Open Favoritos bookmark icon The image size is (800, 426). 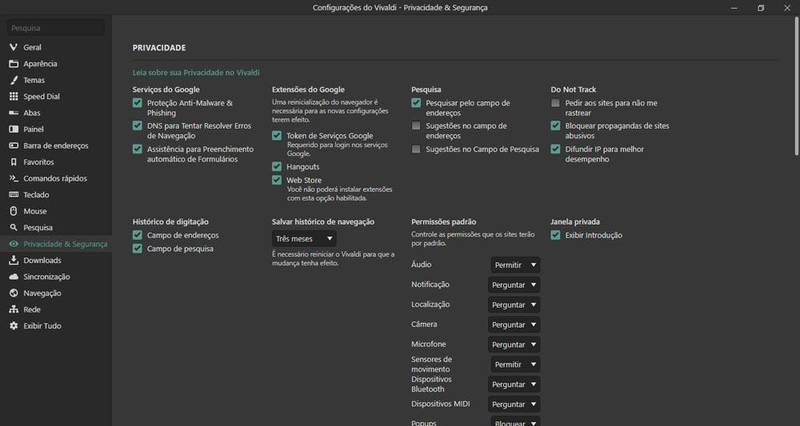[14, 162]
